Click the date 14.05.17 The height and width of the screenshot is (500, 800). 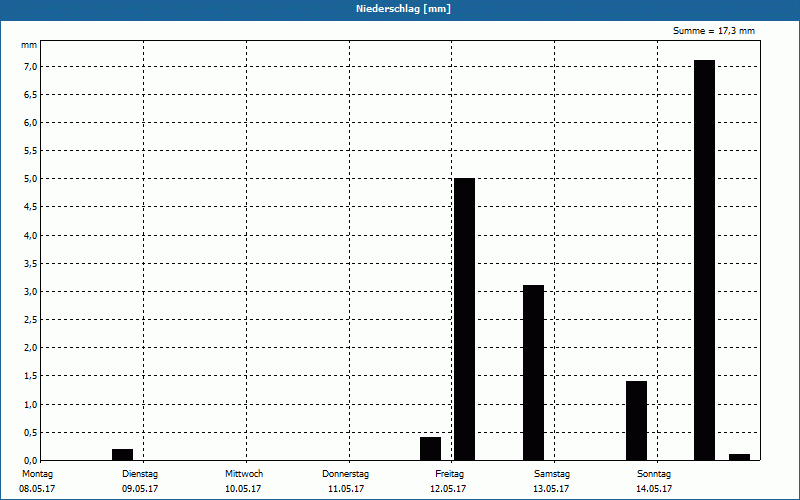654,489
